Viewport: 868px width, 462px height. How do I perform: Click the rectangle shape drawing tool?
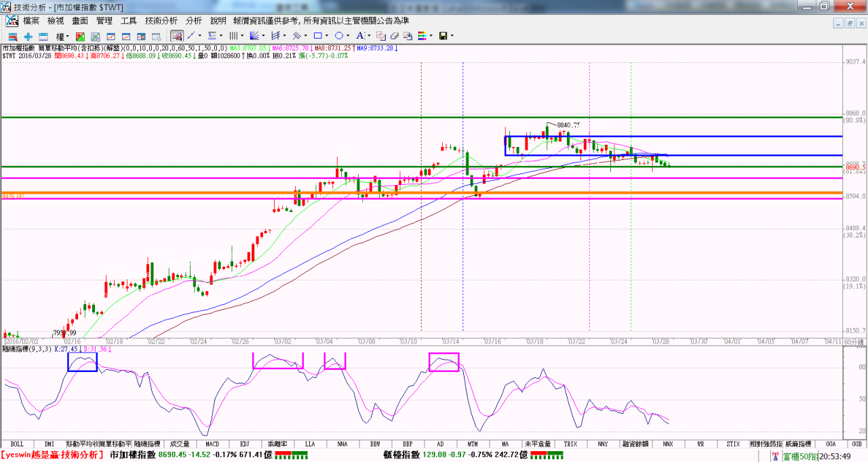(x=317, y=36)
